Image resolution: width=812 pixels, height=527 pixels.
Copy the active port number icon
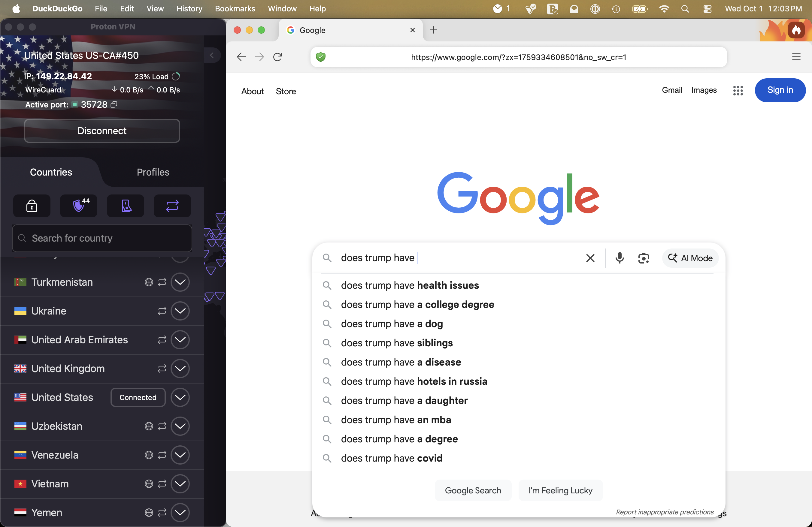pos(114,105)
